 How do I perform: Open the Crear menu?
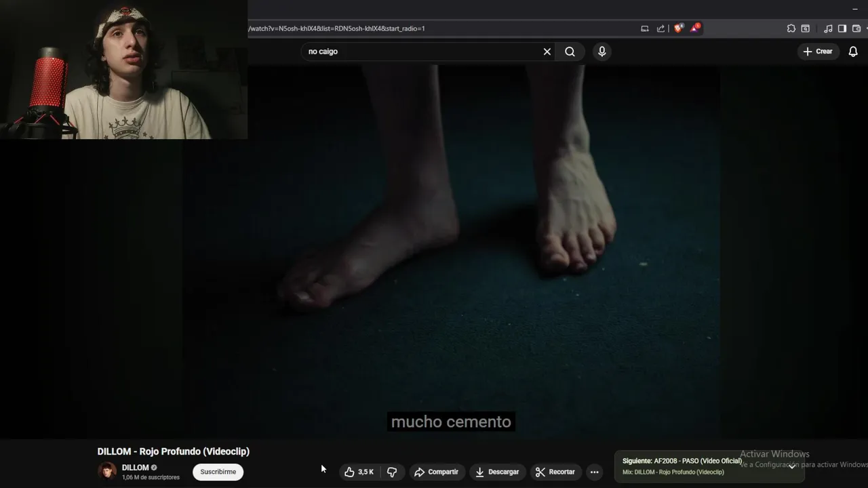click(x=818, y=52)
